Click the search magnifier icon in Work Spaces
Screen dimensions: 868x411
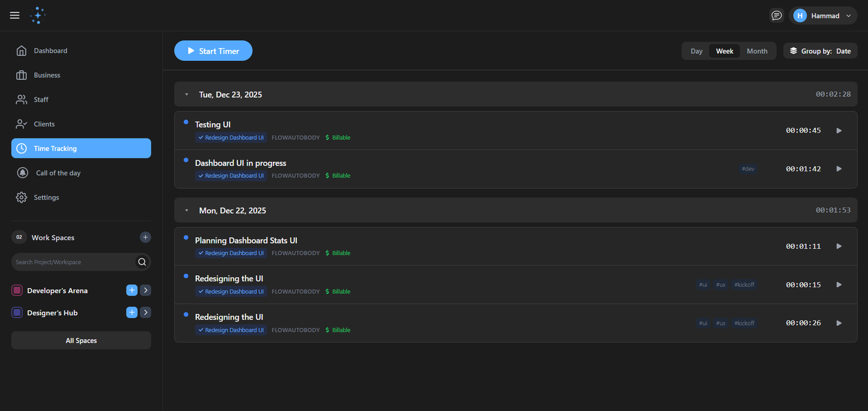[x=142, y=262]
